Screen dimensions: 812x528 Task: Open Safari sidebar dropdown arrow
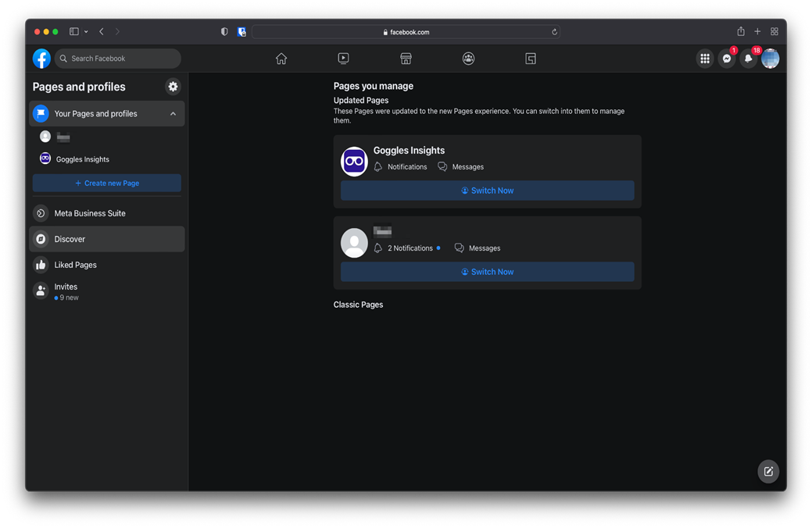(x=86, y=32)
